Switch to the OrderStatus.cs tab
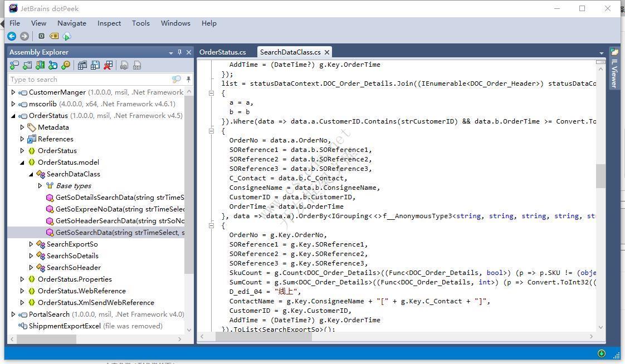 tap(222, 52)
